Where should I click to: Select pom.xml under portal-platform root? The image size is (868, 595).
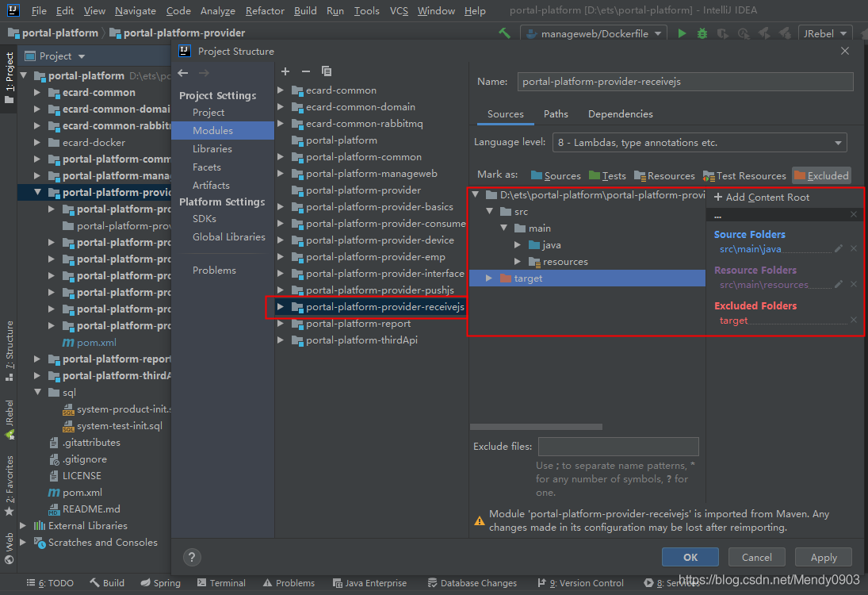(x=82, y=492)
